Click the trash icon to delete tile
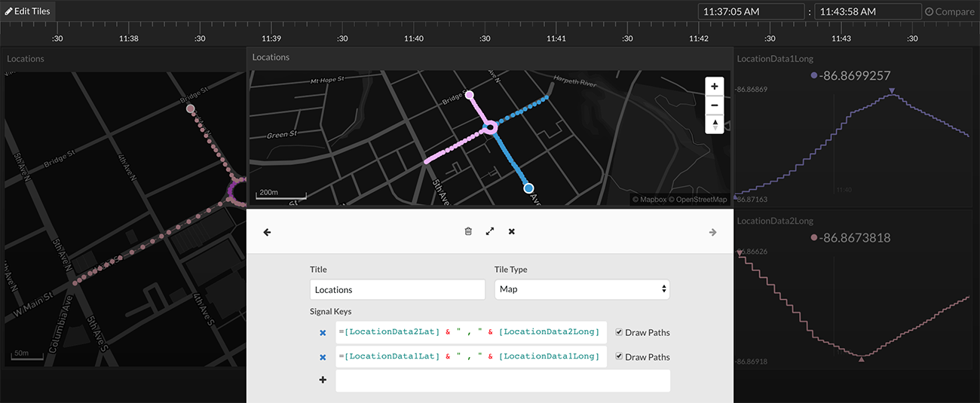The height and width of the screenshot is (403, 980). 468,232
